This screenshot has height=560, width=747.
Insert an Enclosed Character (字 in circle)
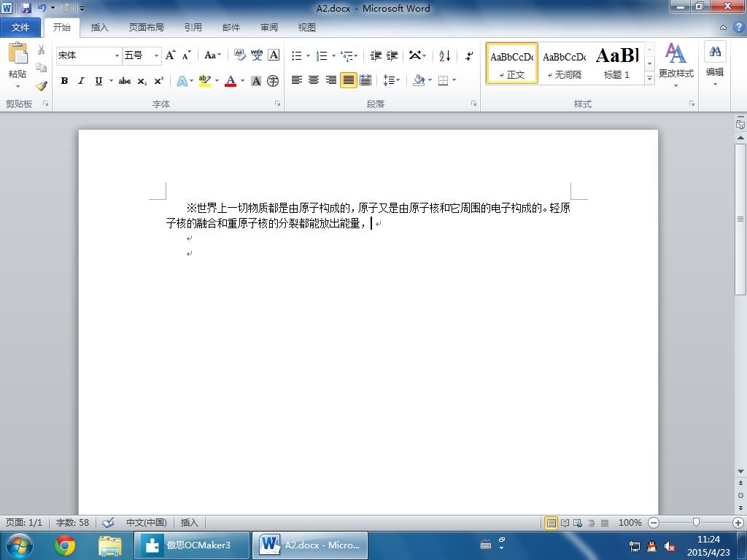pyautogui.click(x=273, y=81)
